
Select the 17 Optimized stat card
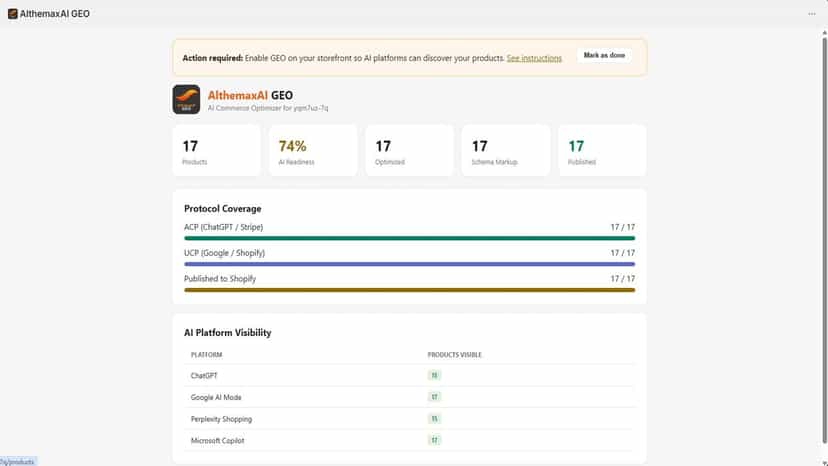tap(409, 151)
